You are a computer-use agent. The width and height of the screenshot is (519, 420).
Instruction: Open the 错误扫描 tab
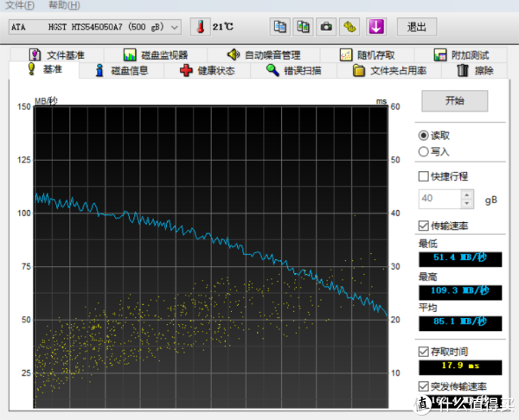pyautogui.click(x=293, y=71)
